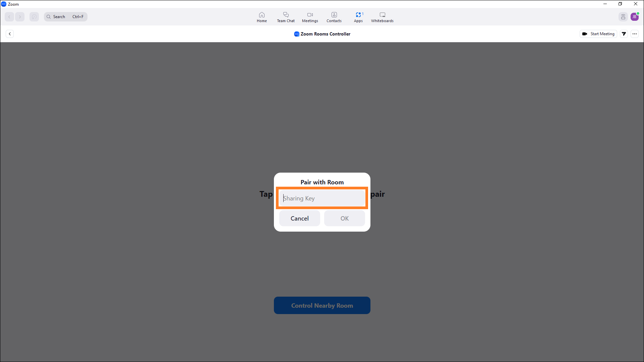The height and width of the screenshot is (362, 644).
Task: Open the filter funnel icon
Action: point(624,34)
